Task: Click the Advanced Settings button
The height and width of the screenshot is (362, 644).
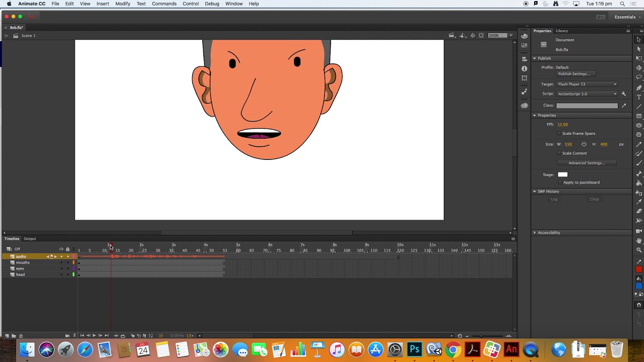Action: (587, 163)
